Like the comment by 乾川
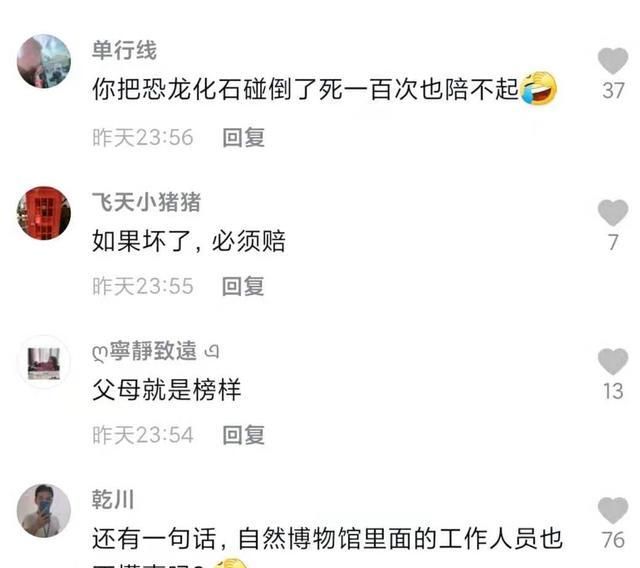 point(613,510)
